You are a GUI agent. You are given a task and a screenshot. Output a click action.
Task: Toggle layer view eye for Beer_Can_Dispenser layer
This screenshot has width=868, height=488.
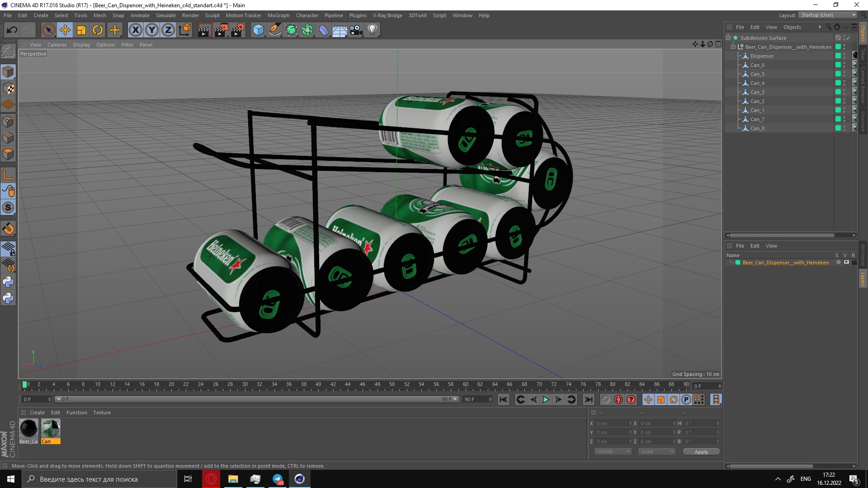846,262
